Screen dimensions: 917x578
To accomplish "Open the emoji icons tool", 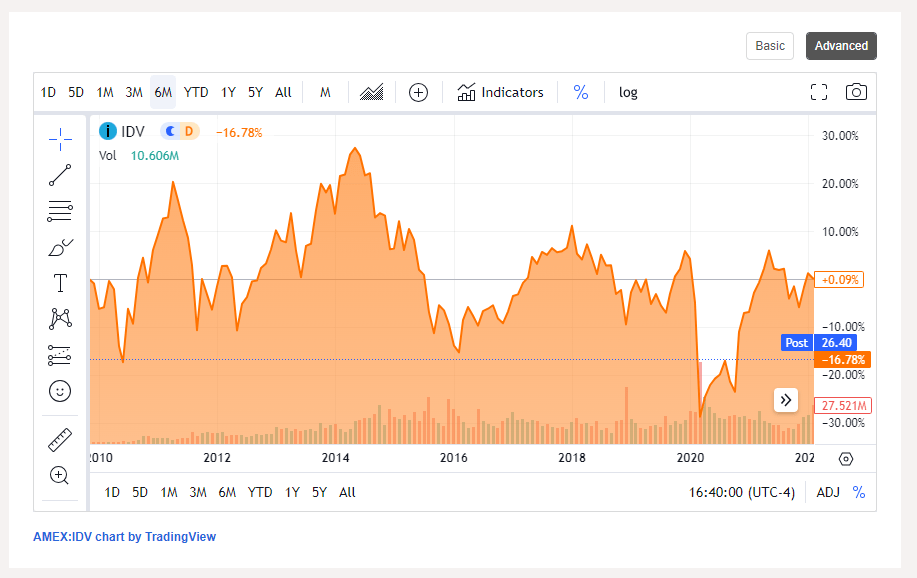I will (60, 391).
